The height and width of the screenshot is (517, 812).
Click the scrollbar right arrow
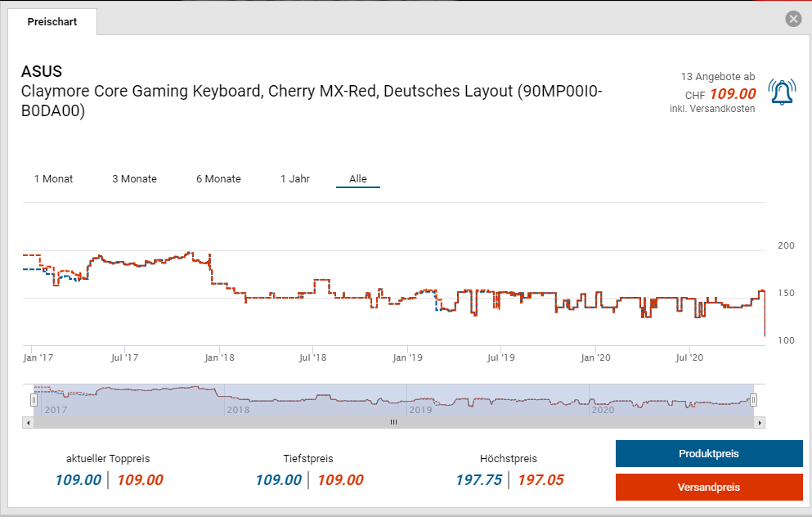[760, 422]
